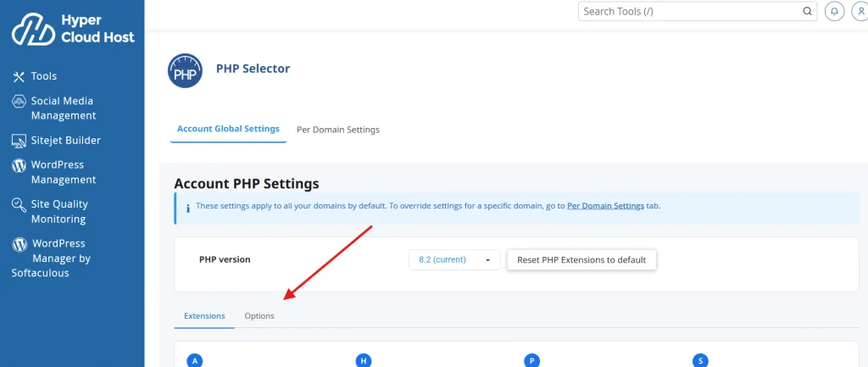This screenshot has height=367, width=868.
Task: Select the Extensions tab
Action: [x=204, y=316]
